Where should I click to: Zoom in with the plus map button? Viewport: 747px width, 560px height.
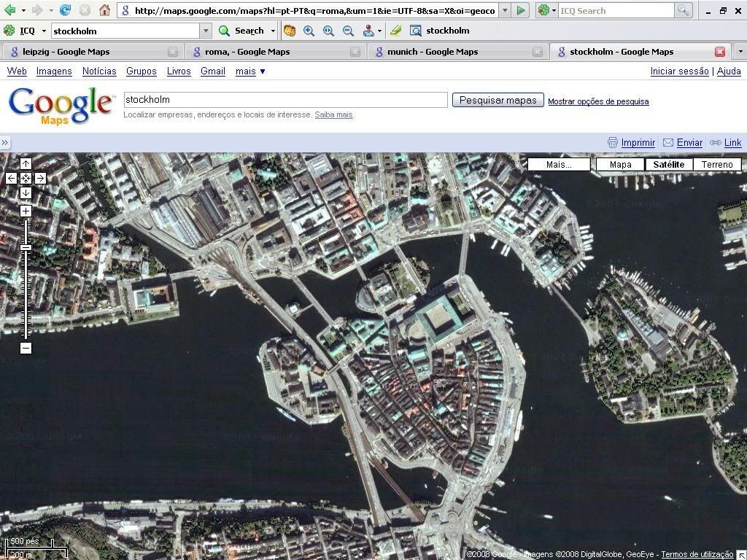click(26, 211)
